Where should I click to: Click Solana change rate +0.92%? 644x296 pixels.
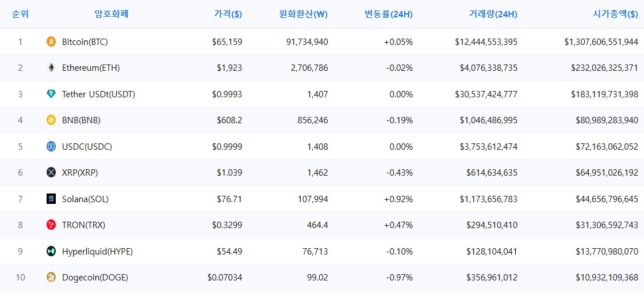(x=398, y=199)
